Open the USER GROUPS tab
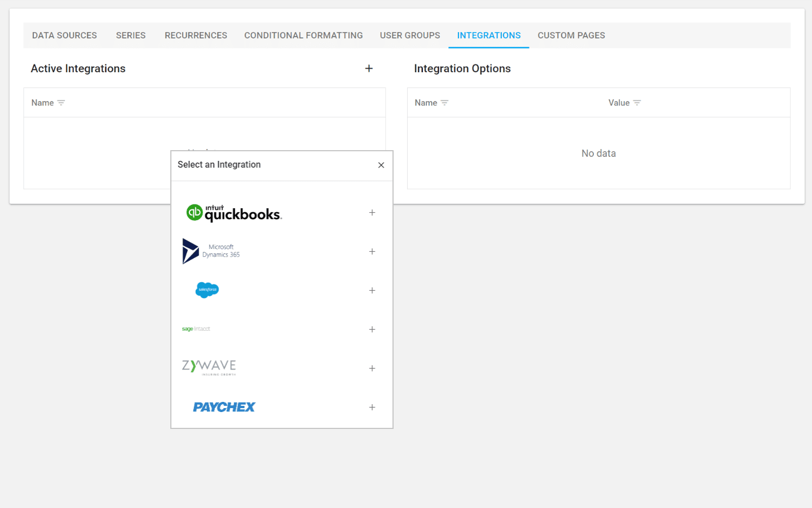The image size is (812, 508). click(410, 35)
